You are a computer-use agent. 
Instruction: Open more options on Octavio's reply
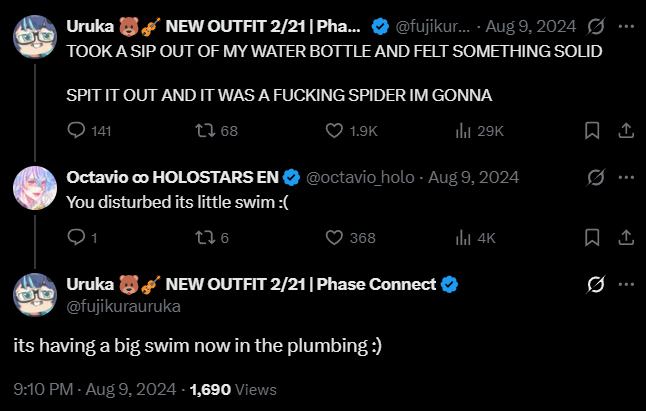tap(626, 177)
